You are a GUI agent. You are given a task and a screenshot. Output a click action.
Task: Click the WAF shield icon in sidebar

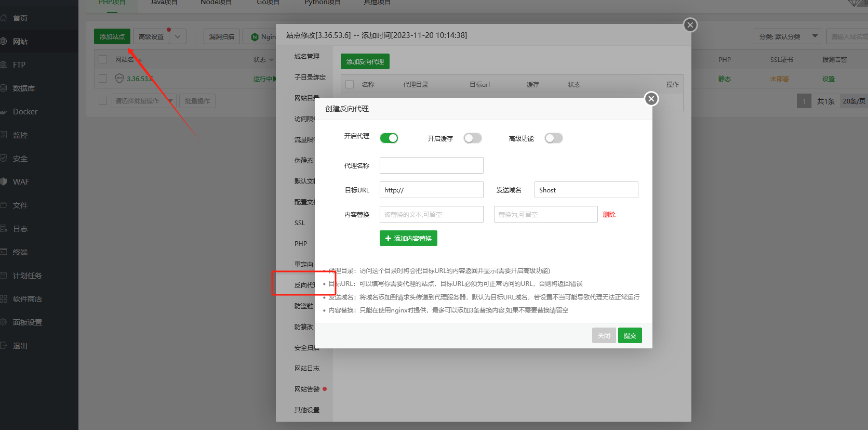(x=3, y=182)
